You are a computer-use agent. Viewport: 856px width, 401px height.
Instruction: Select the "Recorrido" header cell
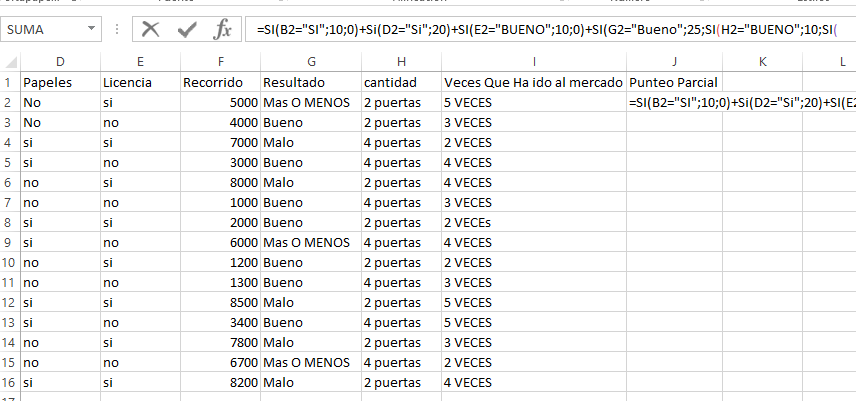click(219, 81)
